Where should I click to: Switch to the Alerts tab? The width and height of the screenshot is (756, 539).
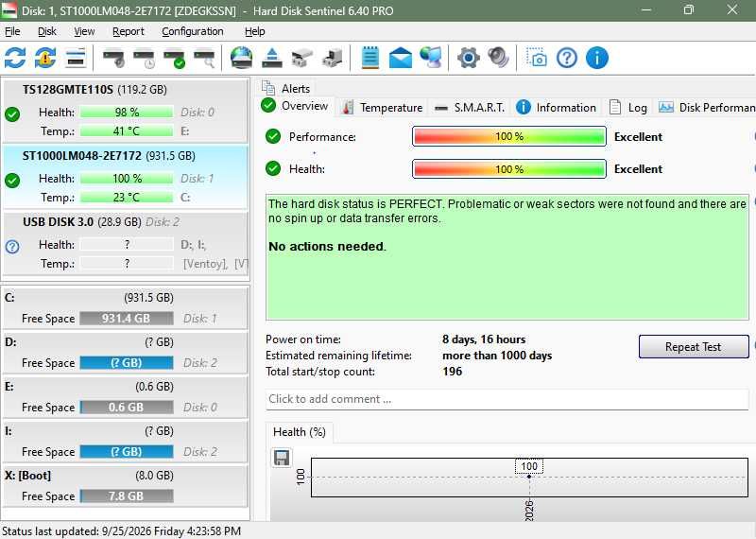click(x=286, y=88)
